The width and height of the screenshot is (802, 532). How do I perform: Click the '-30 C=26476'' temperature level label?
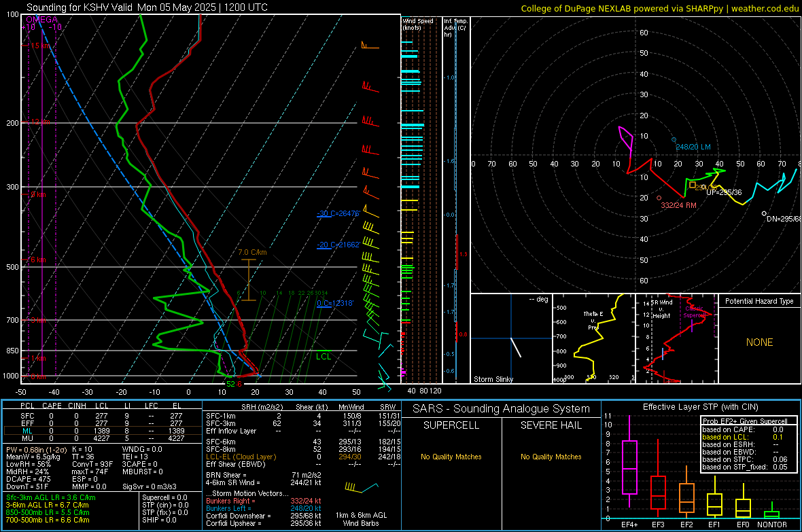click(338, 213)
